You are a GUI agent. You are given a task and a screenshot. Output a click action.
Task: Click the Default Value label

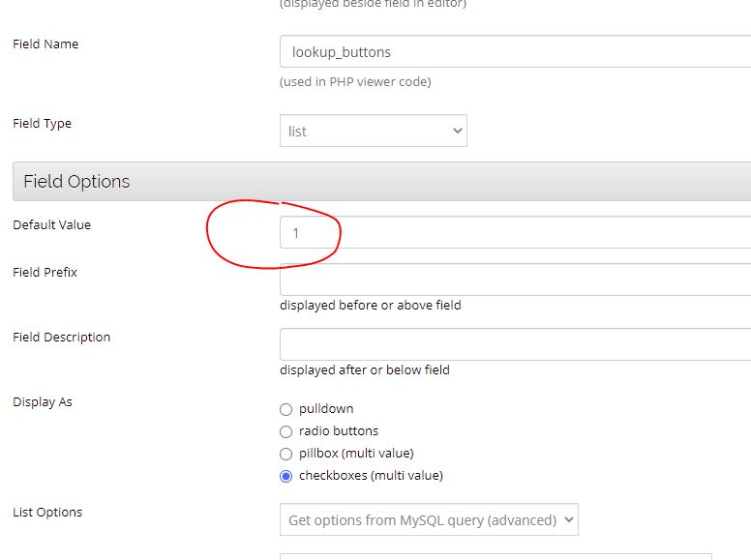(x=51, y=225)
